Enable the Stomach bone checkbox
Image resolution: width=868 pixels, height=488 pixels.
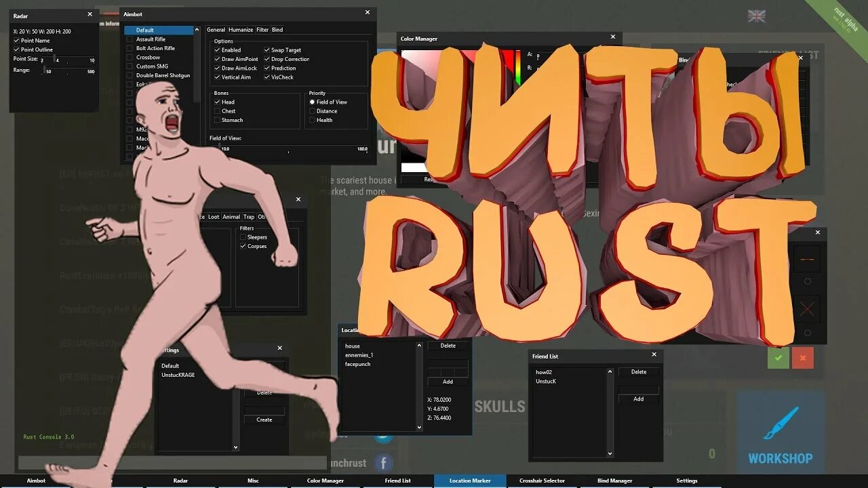pyautogui.click(x=218, y=120)
